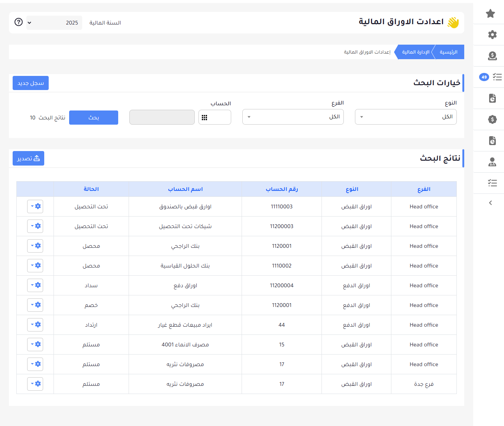Viewport: 504px width, 426px height.
Task: Open the users hierarchy icon in sidebar
Action: [x=492, y=162]
